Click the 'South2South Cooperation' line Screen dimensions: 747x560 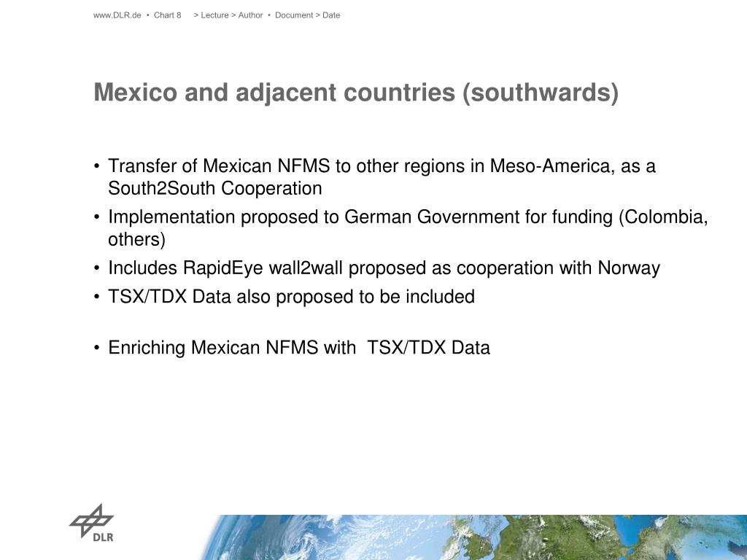click(x=215, y=189)
